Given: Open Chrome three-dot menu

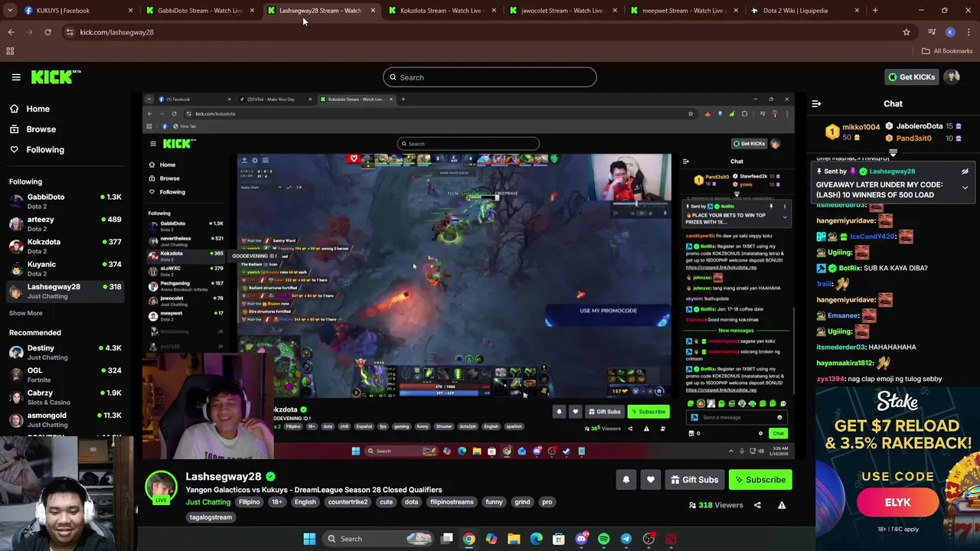Looking at the screenshot, I should point(969,32).
